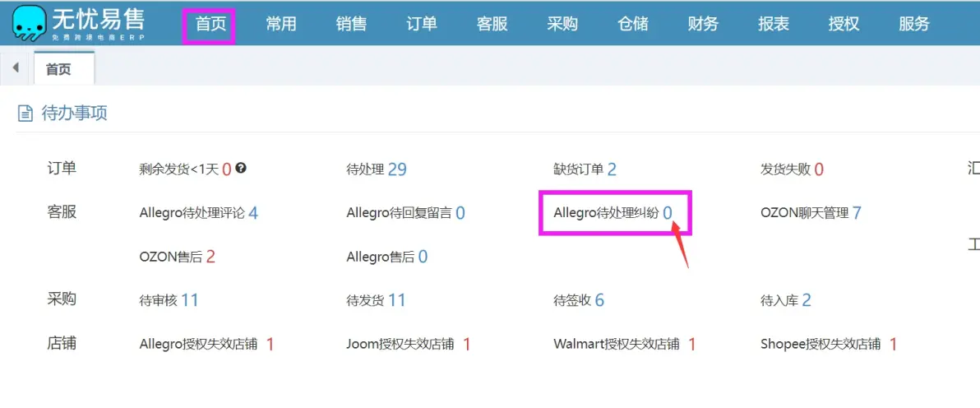Open the 采购 top menu
Screen dimensions: 980x408
click(562, 25)
